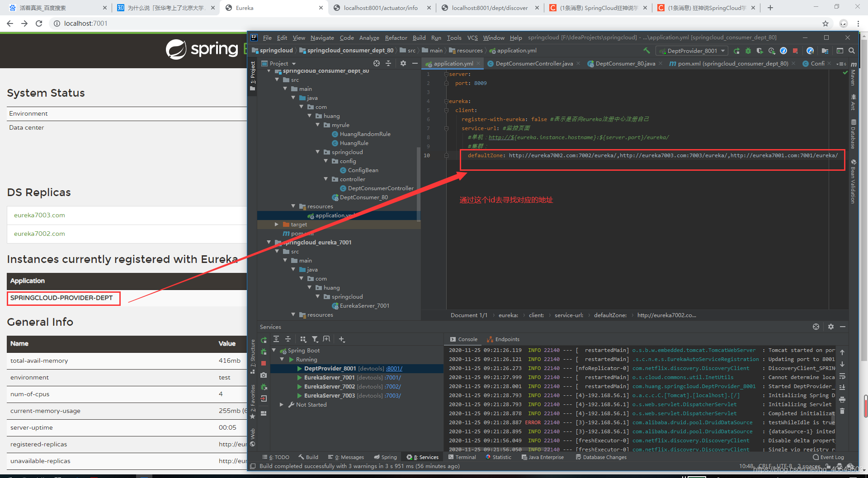Open the Event Log button in status bar

[829, 457]
